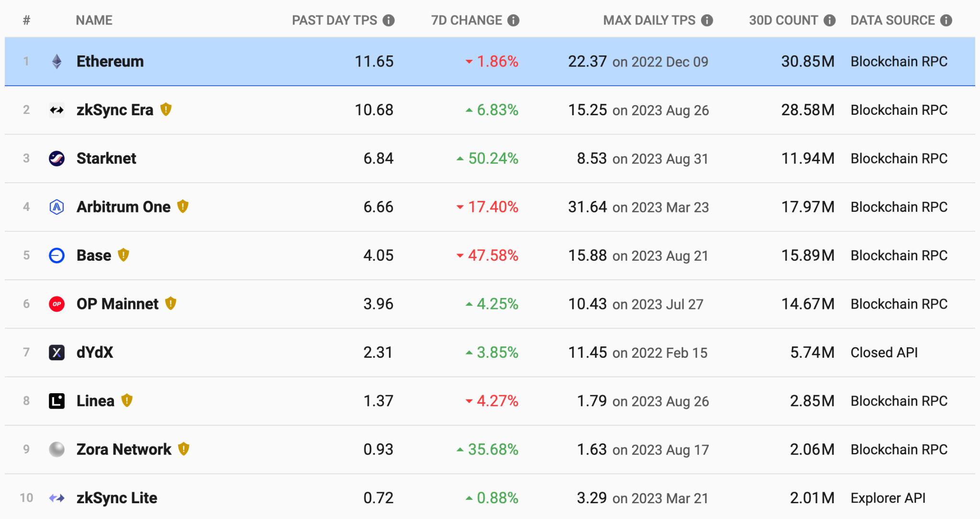This screenshot has width=980, height=519.
Task: Click warning shield beside Zora Network
Action: pyautogui.click(x=183, y=449)
